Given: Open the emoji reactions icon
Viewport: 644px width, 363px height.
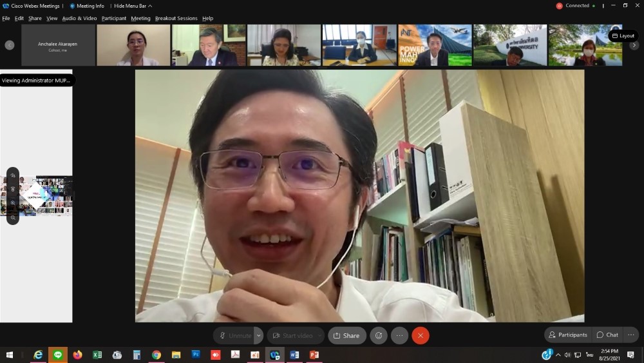Looking at the screenshot, I should tap(379, 335).
